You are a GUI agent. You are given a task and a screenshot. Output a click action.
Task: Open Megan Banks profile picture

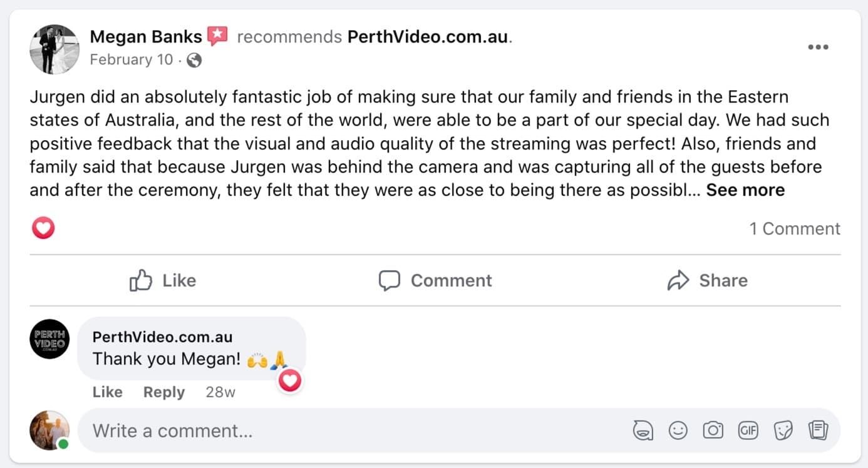[54, 49]
